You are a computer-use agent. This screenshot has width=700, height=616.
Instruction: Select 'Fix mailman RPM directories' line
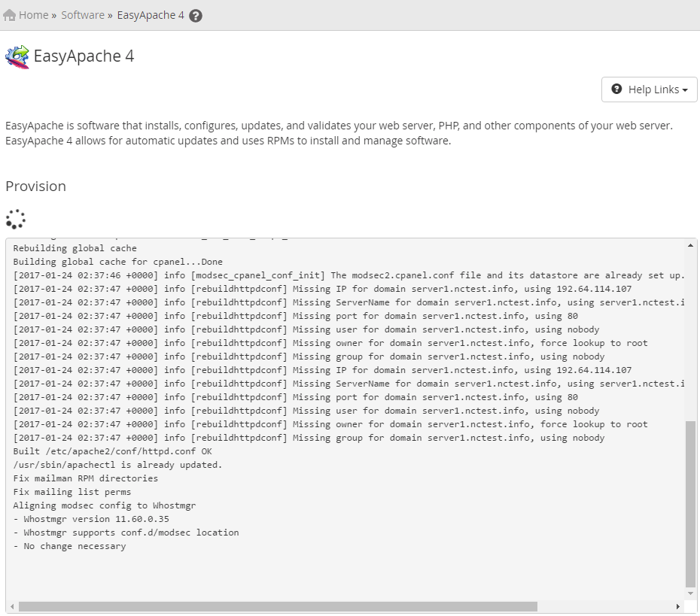click(x=86, y=478)
